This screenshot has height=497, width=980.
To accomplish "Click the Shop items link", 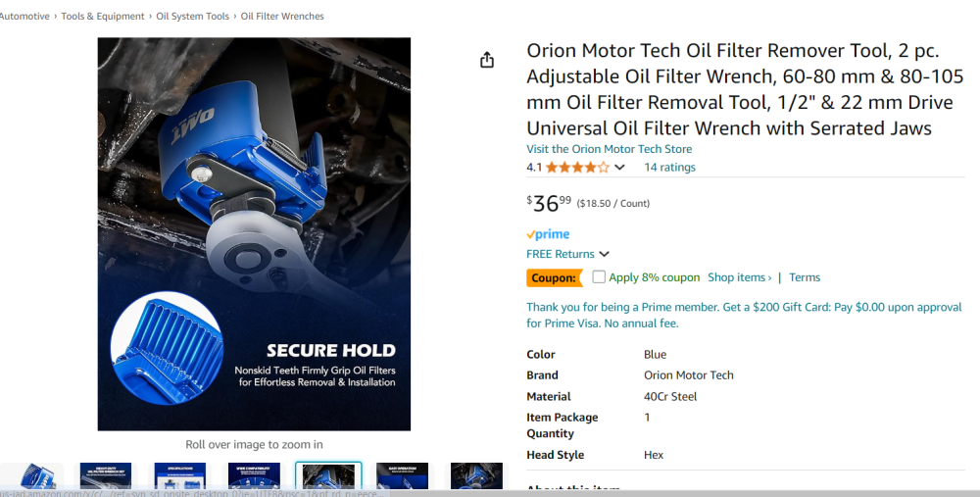I will point(739,277).
